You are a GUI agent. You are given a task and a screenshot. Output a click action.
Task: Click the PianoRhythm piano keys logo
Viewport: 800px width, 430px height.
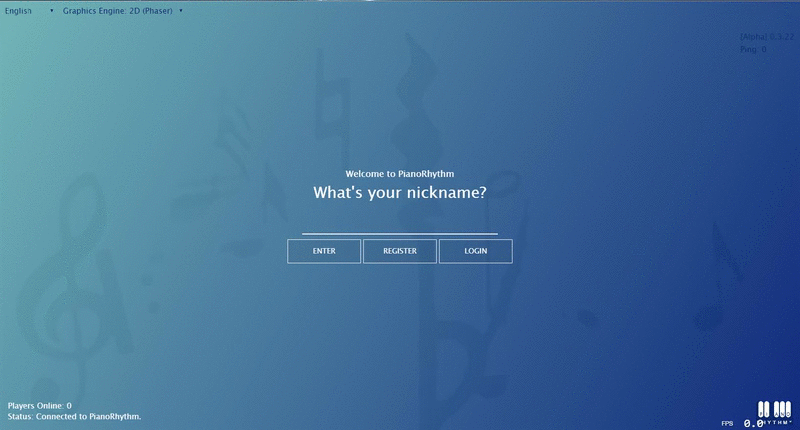click(x=774, y=412)
